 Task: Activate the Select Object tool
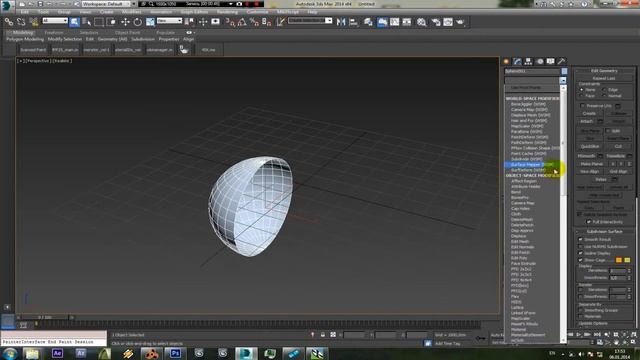(74, 22)
